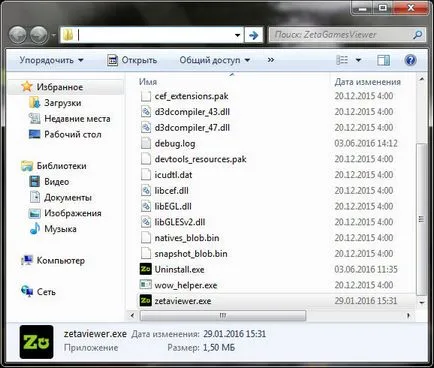434x368 pixels.
Task: Click the vertical scrollbar down arrow
Action: 422,303
